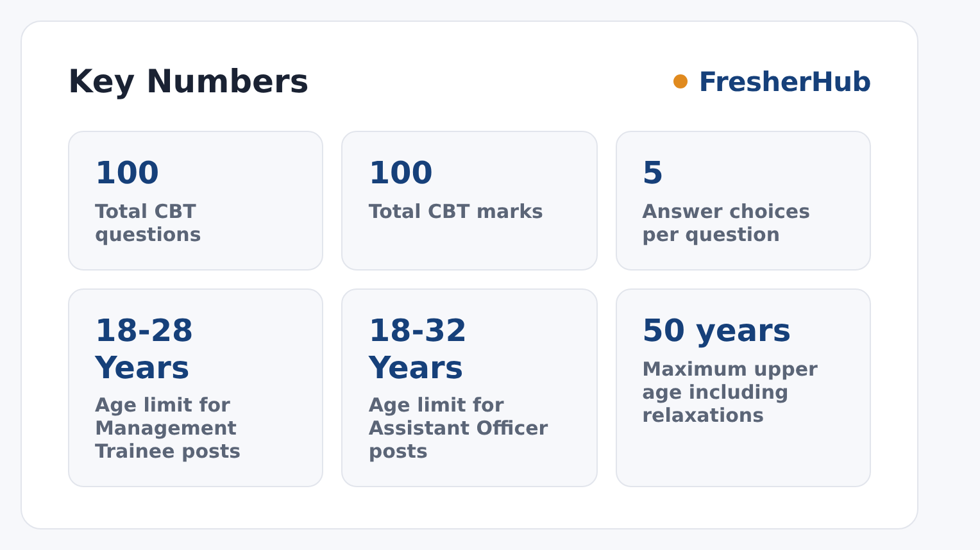The height and width of the screenshot is (550, 980).
Task: Select the Total CBT marks card
Action: pos(469,201)
